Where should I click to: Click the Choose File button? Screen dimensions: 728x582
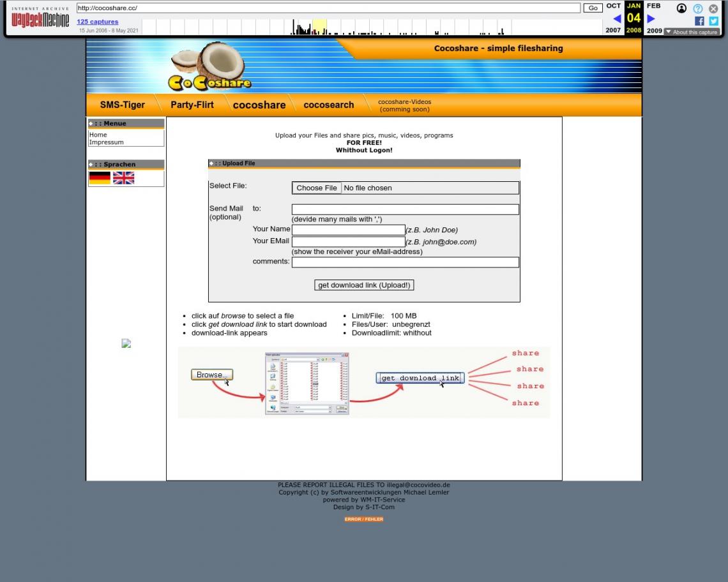[317, 188]
